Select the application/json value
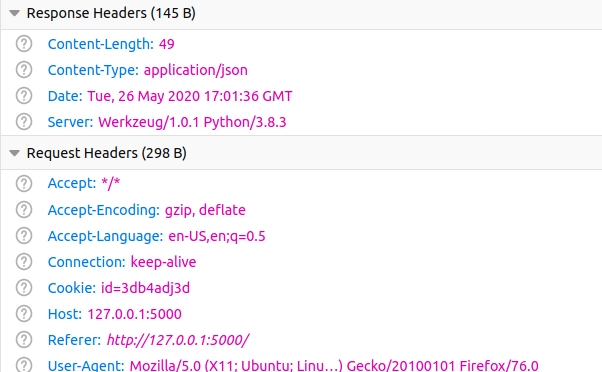The image size is (602, 372). pos(196,70)
